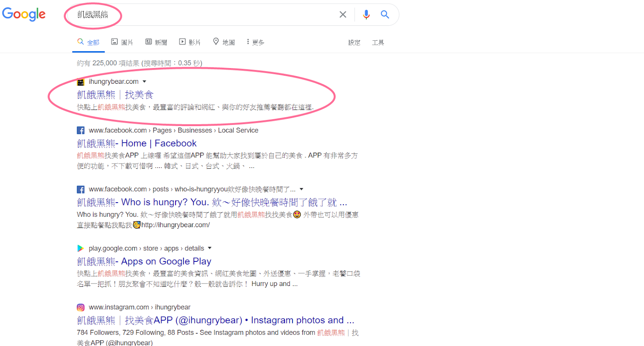Click http://ihungrybear.com/ text in snippet
Image resolution: width=644 pixels, height=346 pixels.
tap(175, 225)
